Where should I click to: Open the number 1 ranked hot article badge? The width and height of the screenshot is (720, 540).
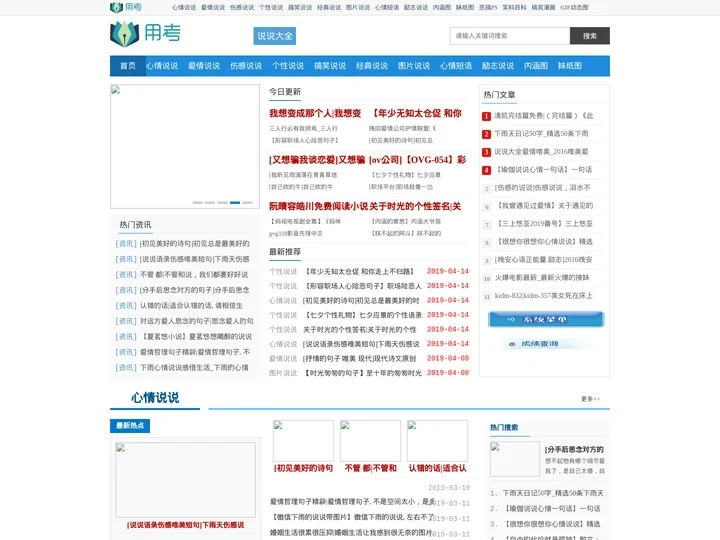486,116
